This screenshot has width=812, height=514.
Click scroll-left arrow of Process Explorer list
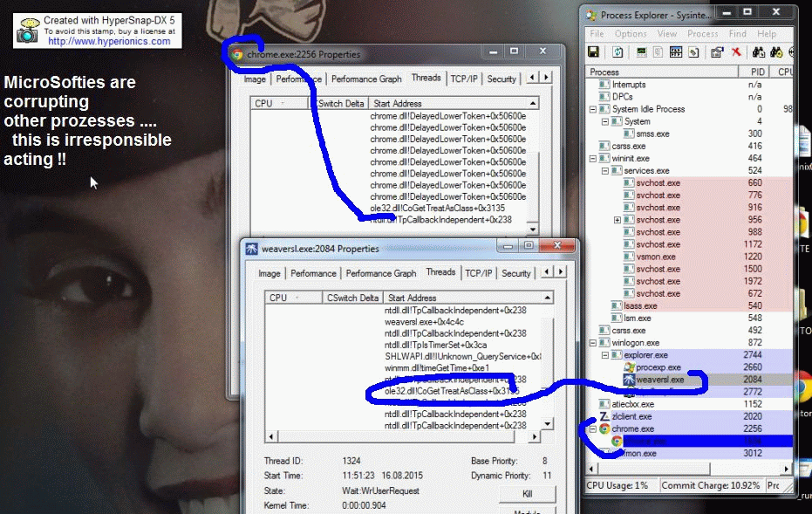tap(592, 469)
